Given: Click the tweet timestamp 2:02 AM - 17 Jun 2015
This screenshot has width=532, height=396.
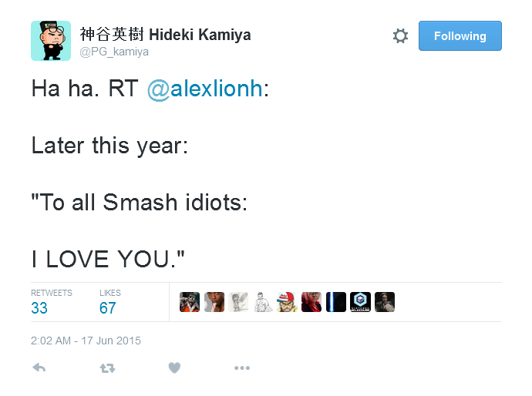Looking at the screenshot, I should [x=86, y=341].
